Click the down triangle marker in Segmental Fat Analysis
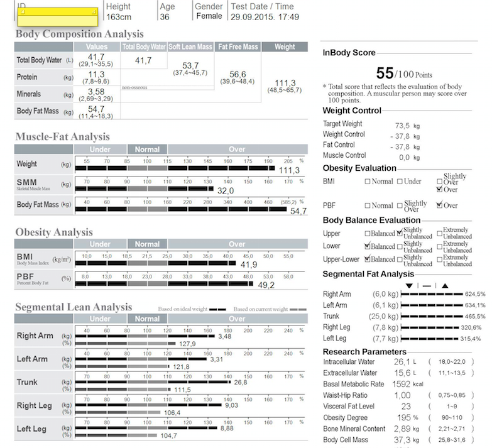This screenshot has width=492, height=448. coord(409,285)
